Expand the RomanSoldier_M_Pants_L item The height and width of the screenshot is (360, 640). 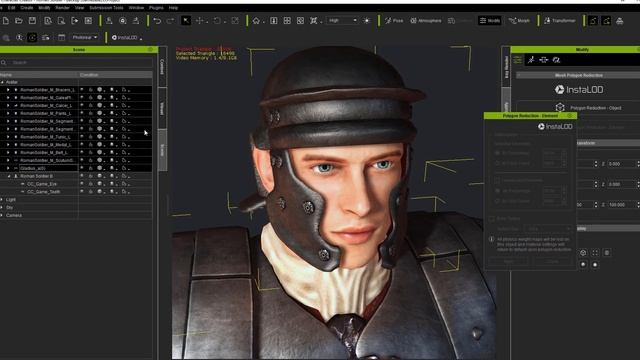coord(8,113)
